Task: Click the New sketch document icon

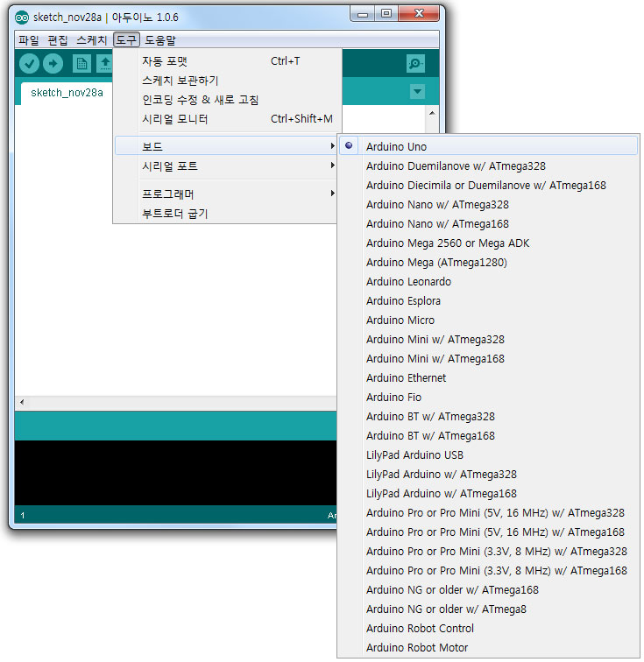Action: pyautogui.click(x=81, y=64)
